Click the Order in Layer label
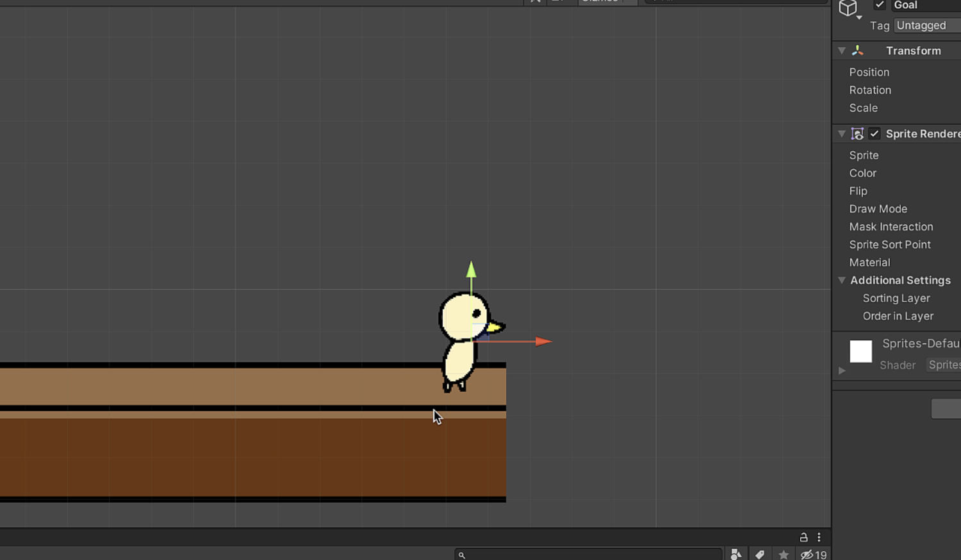Viewport: 961px width, 560px height. [898, 317]
